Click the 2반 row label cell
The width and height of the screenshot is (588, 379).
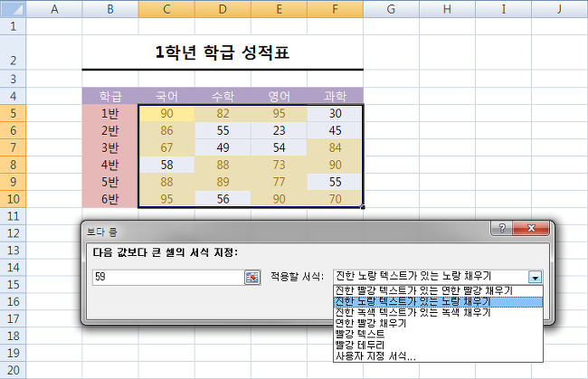coord(110,130)
